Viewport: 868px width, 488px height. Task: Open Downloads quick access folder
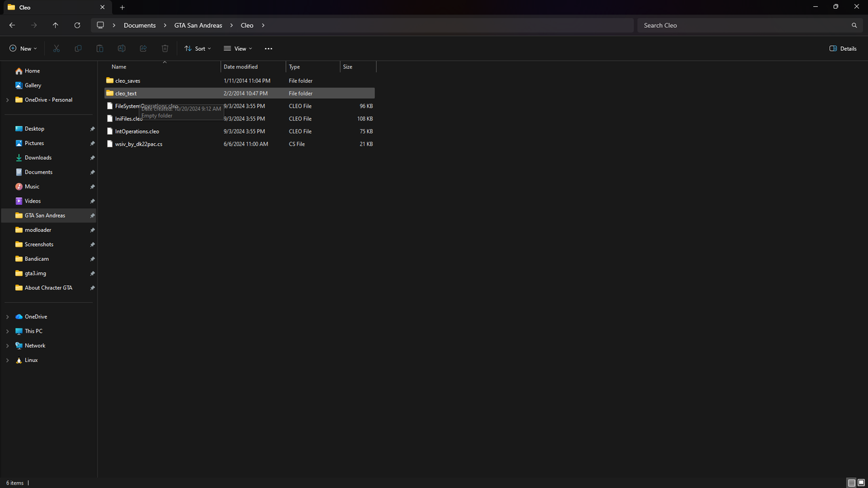pos(38,158)
